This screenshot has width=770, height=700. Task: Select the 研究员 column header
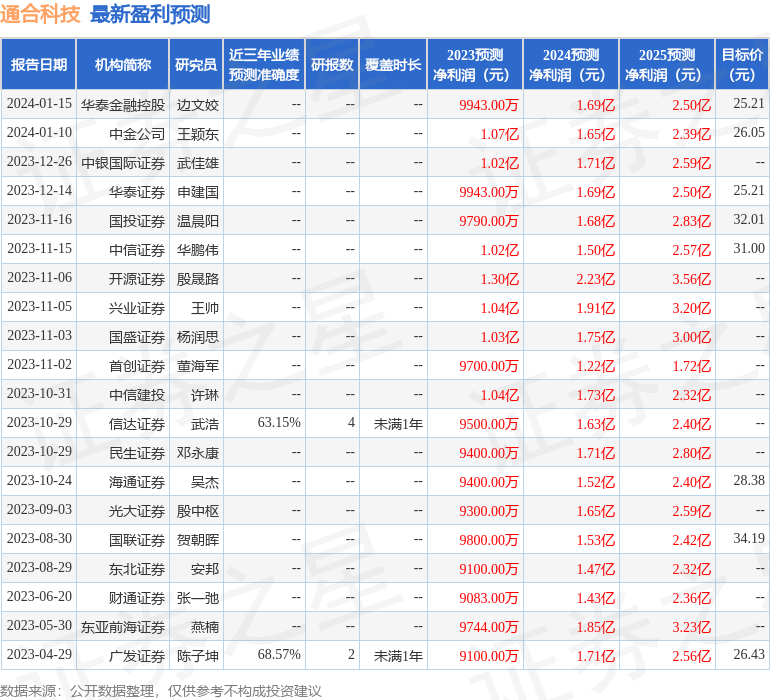click(196, 64)
